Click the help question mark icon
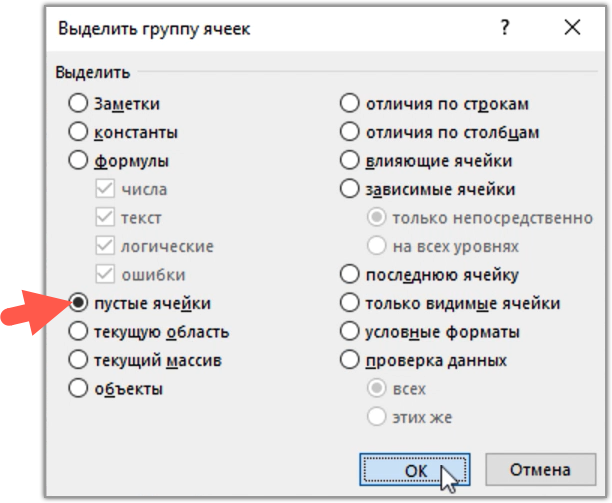This screenshot has width=612, height=503. (x=505, y=28)
